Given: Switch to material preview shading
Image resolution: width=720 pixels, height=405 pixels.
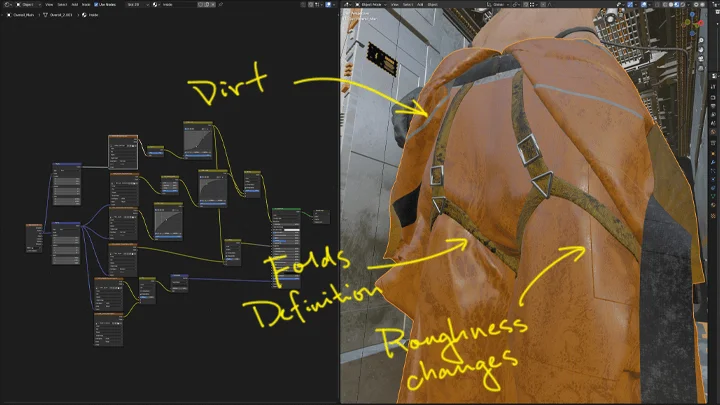Looking at the screenshot, I should [x=677, y=5].
